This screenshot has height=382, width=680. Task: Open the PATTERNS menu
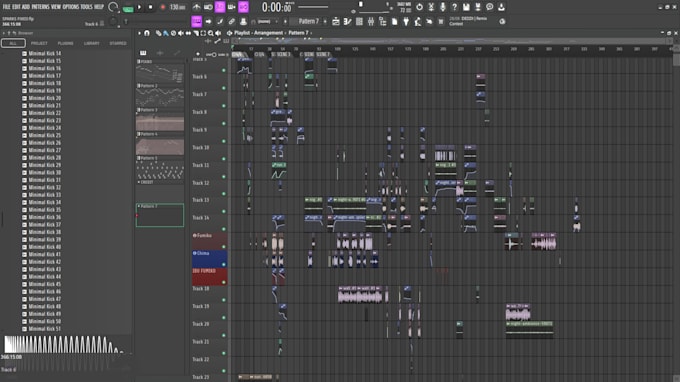pos(40,7)
